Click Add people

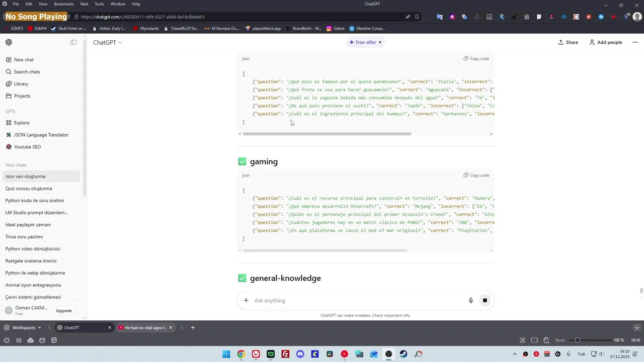click(x=606, y=42)
